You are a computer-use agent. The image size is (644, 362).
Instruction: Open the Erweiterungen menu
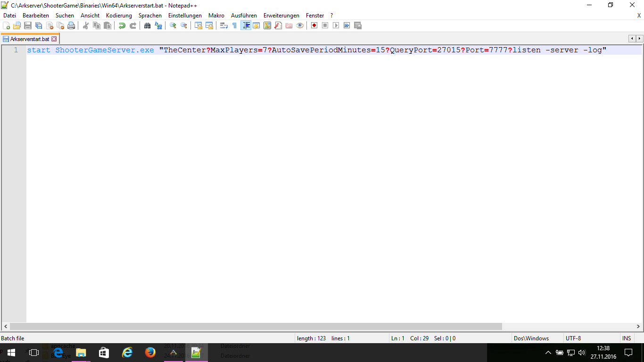click(281, 16)
